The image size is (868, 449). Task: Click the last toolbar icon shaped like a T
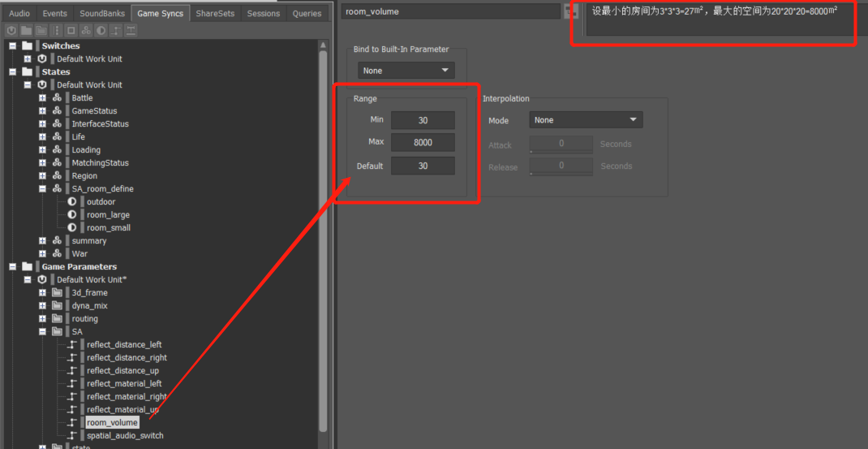131,31
